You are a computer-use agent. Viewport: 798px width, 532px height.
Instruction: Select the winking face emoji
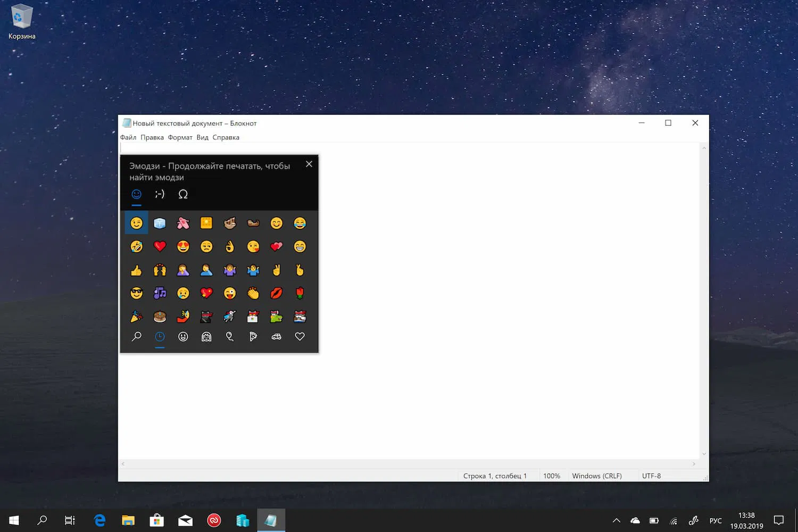[x=136, y=222]
